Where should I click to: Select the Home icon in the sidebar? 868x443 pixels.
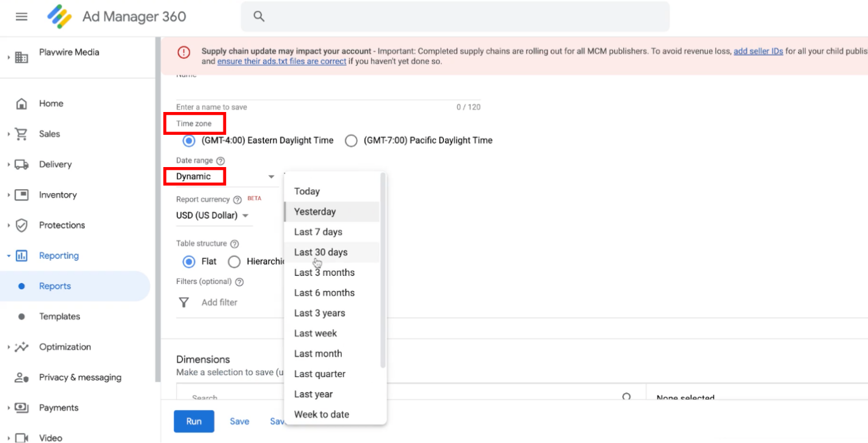22,103
